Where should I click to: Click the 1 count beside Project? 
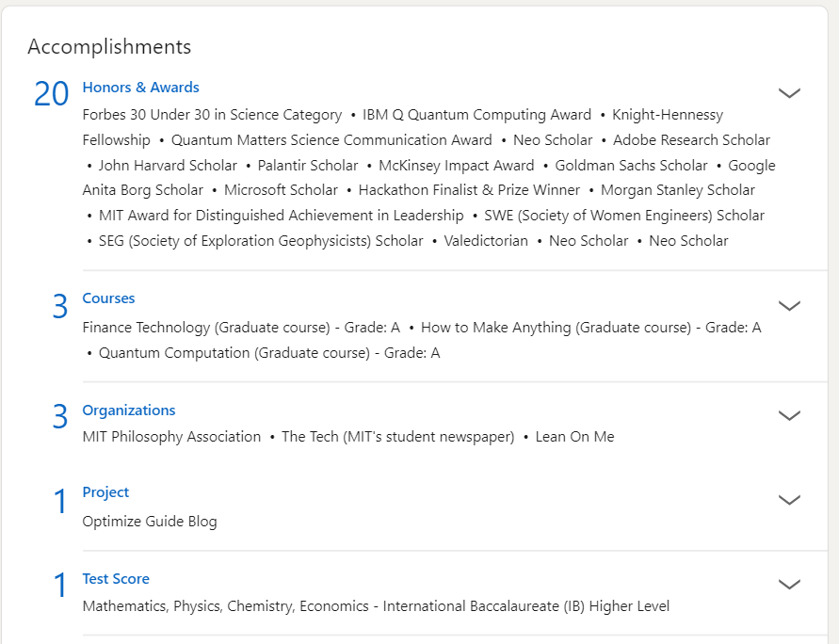point(60,501)
